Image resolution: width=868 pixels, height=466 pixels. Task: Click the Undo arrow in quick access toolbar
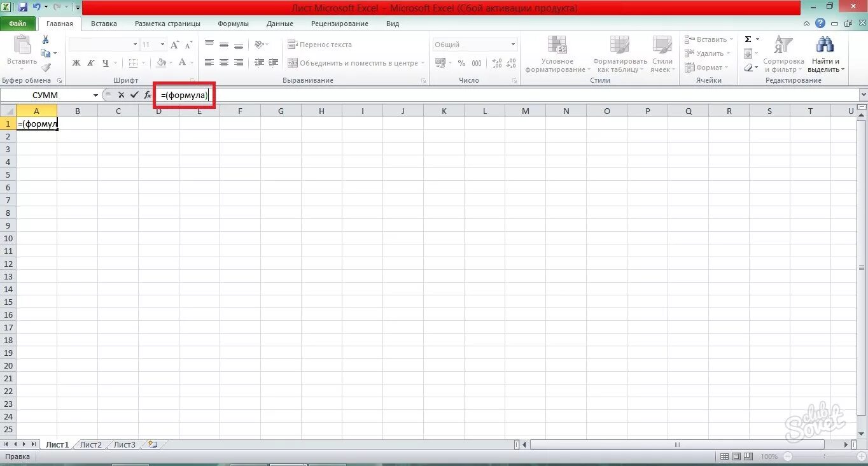coord(37,8)
